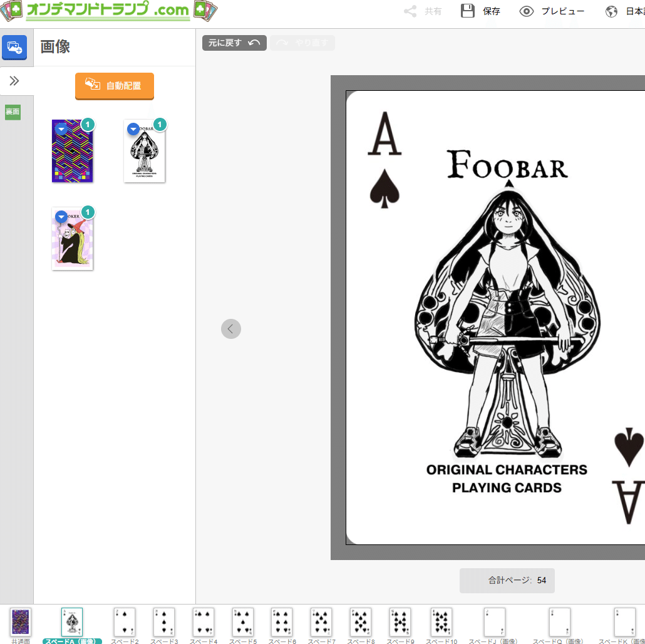Image resolution: width=645 pixels, height=644 pixels.
Task: Click the ace of spades card canvas
Action: click(x=495, y=317)
